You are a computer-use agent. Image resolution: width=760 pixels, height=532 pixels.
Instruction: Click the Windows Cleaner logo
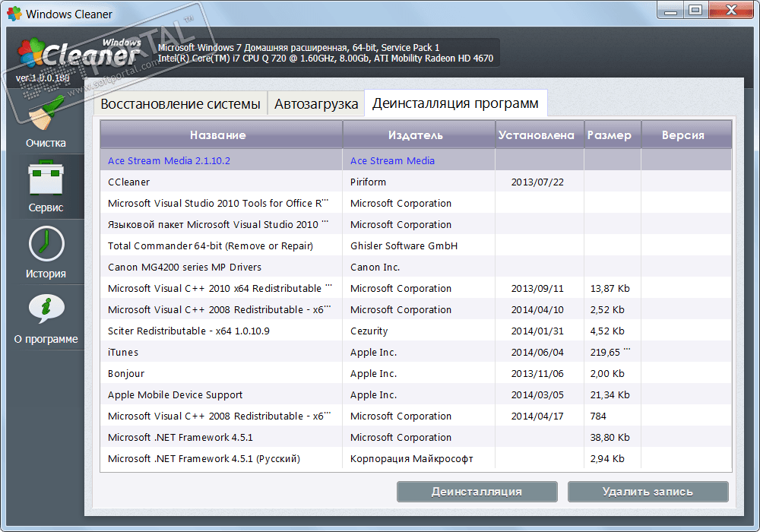[x=80, y=52]
